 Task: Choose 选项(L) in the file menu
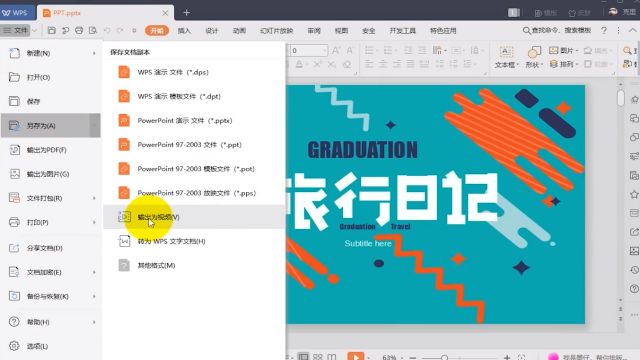click(x=51, y=346)
